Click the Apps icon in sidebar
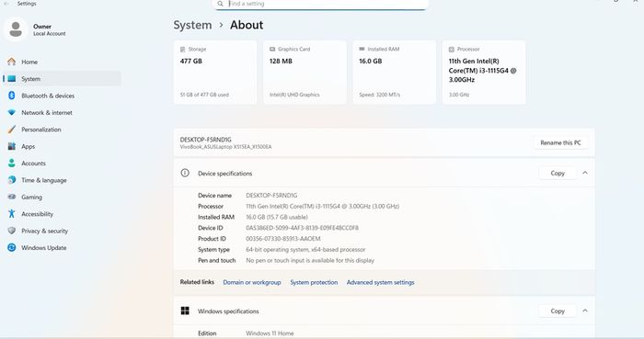644x339 pixels. 11,146
